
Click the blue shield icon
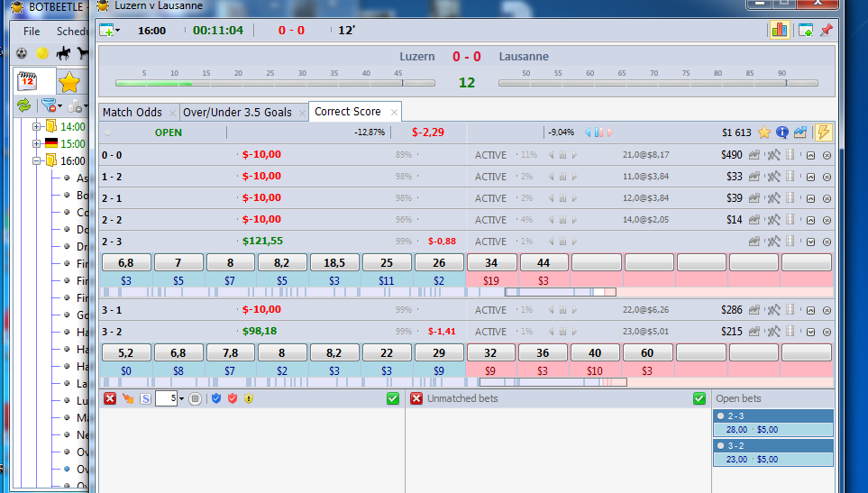coord(216,398)
